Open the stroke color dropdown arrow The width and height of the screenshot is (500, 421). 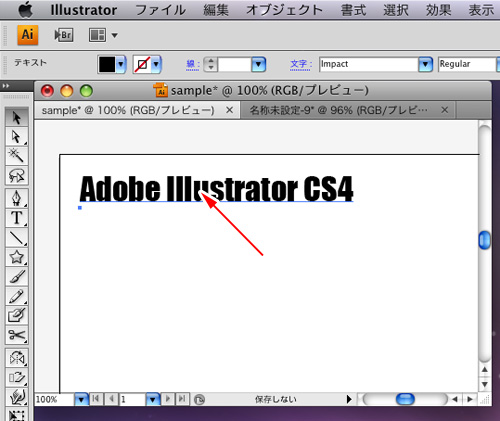(x=156, y=64)
